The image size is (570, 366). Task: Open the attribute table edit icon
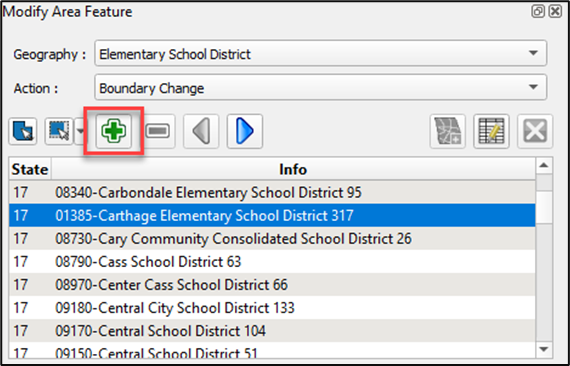pos(491,131)
